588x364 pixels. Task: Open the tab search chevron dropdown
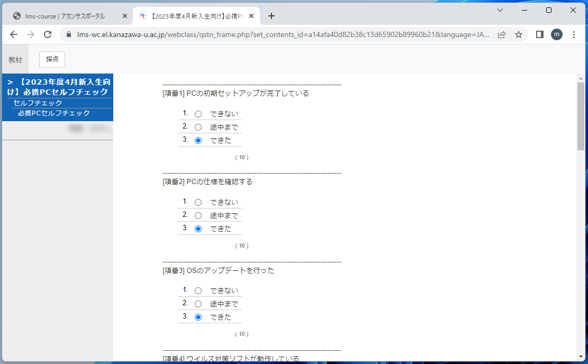pyautogui.click(x=500, y=10)
